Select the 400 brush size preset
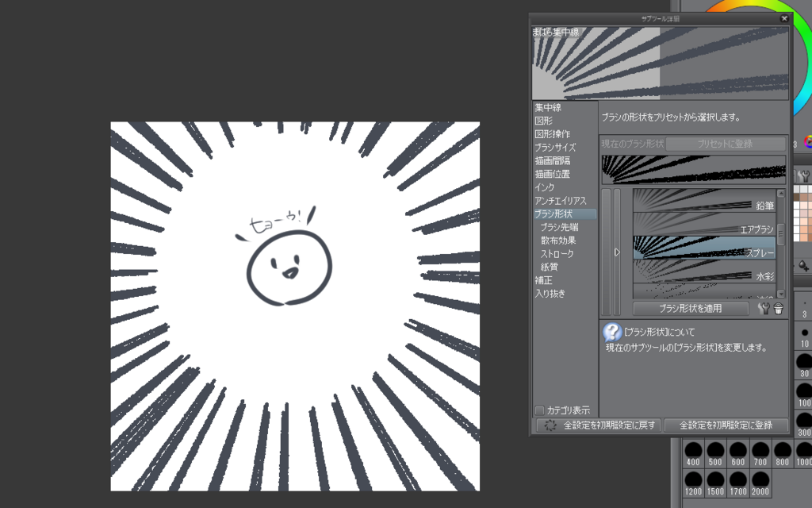Viewport: 812px width, 508px height. [x=693, y=453]
